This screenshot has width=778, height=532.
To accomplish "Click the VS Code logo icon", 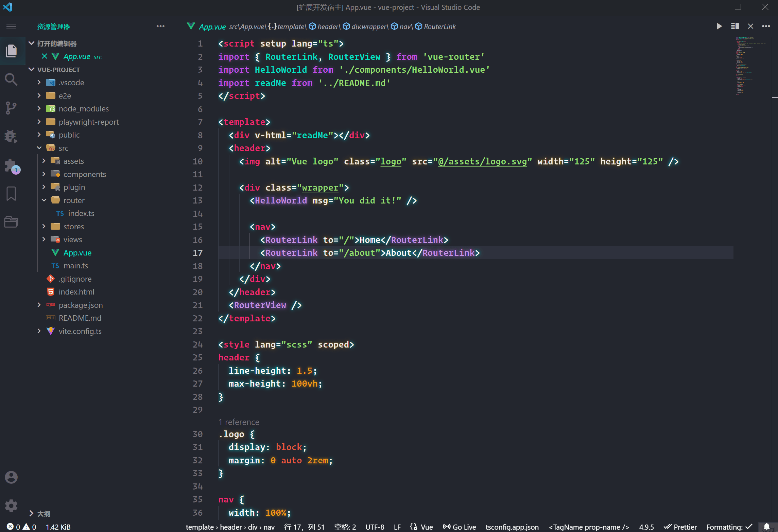I will [x=7, y=7].
